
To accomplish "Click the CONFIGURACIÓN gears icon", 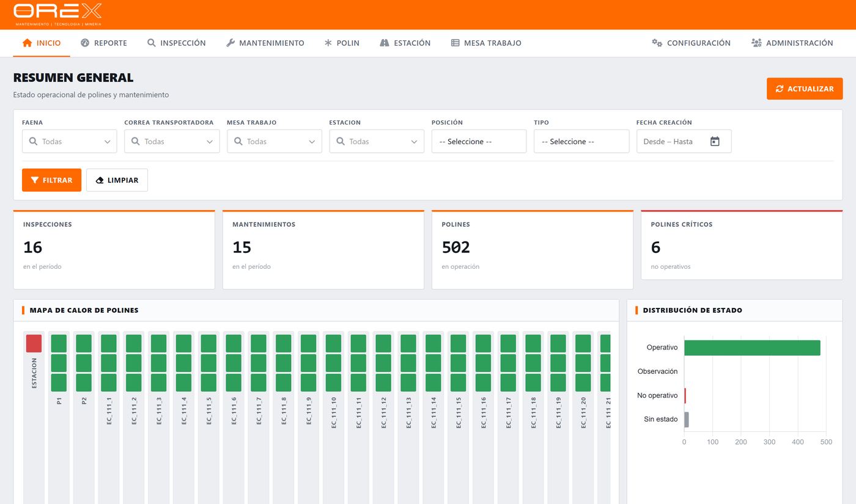I will 657,43.
